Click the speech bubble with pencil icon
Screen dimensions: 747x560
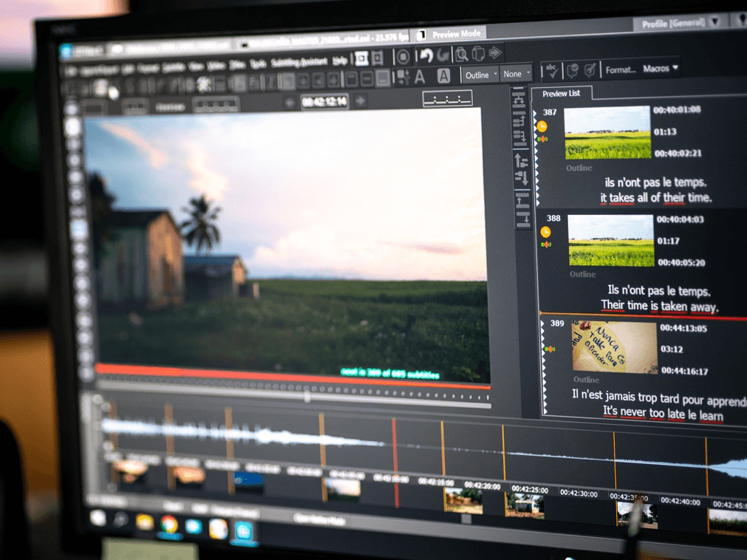(x=590, y=70)
